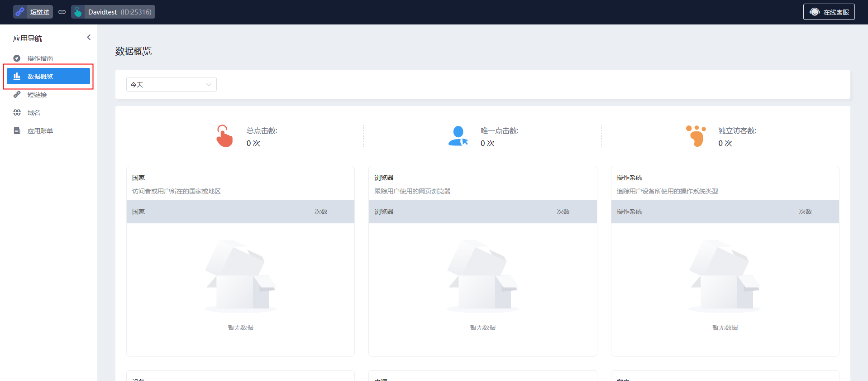
Task: Click 访问者或用户所在的国家或地区 description
Action: click(x=176, y=191)
